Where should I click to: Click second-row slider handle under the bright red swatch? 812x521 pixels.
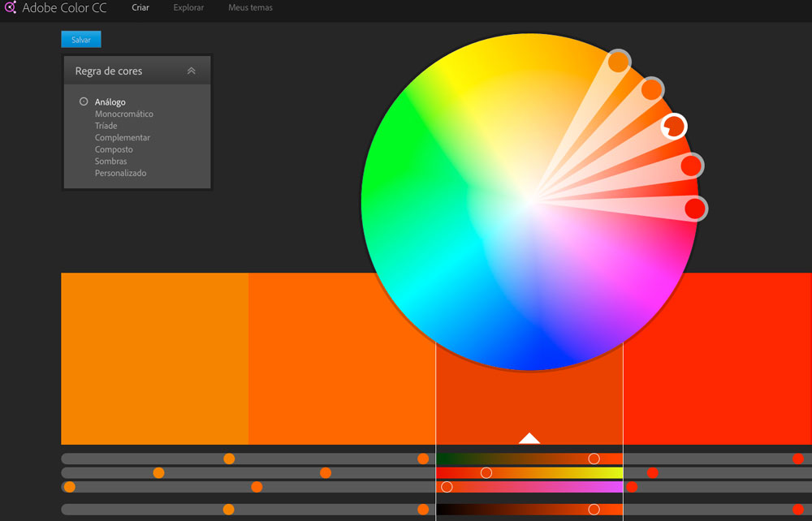tap(653, 473)
